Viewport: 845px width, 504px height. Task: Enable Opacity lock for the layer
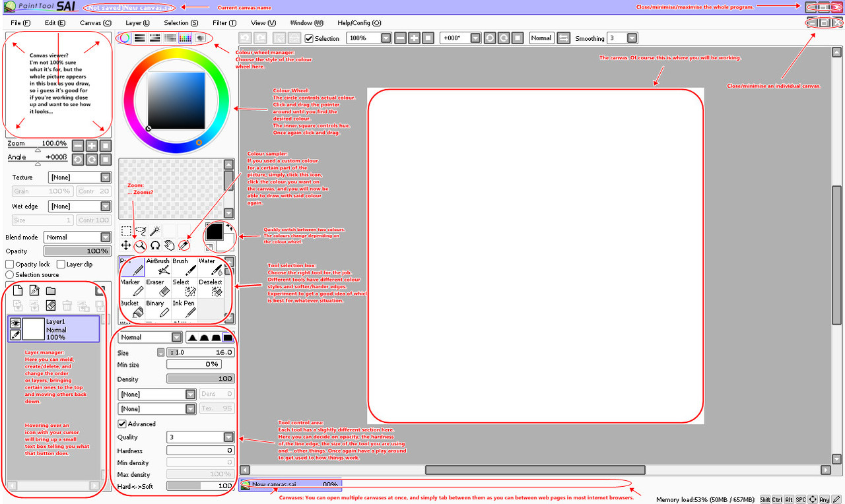coord(9,264)
